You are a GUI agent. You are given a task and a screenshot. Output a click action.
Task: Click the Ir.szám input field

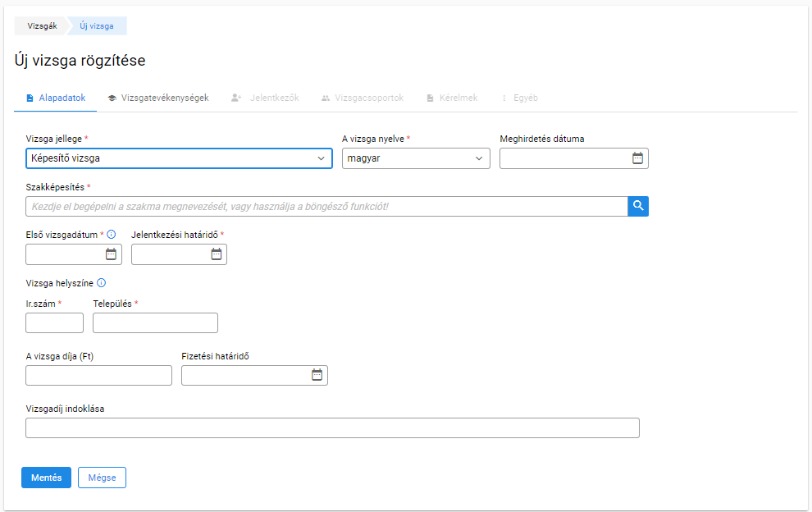click(x=54, y=322)
